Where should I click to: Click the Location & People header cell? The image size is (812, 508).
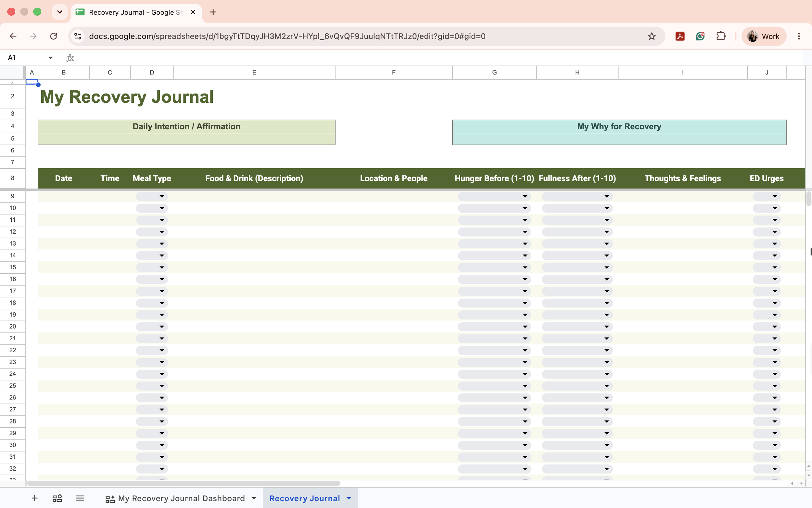(x=393, y=178)
